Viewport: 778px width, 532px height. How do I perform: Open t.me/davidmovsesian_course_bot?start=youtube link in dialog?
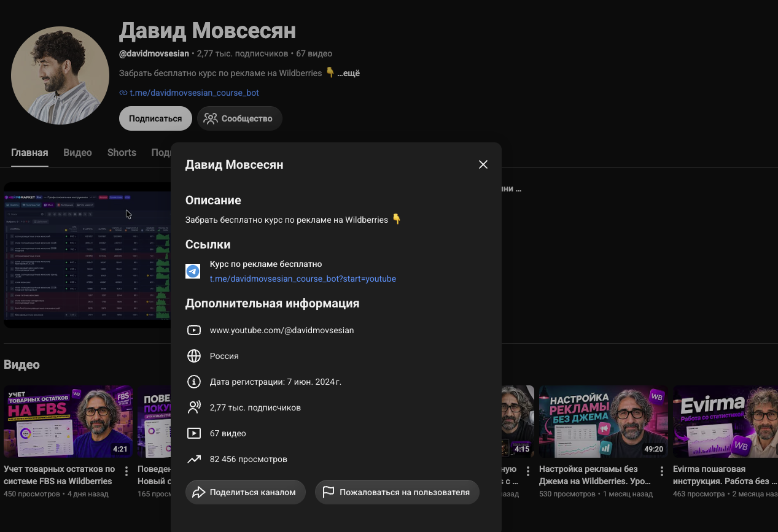click(303, 279)
